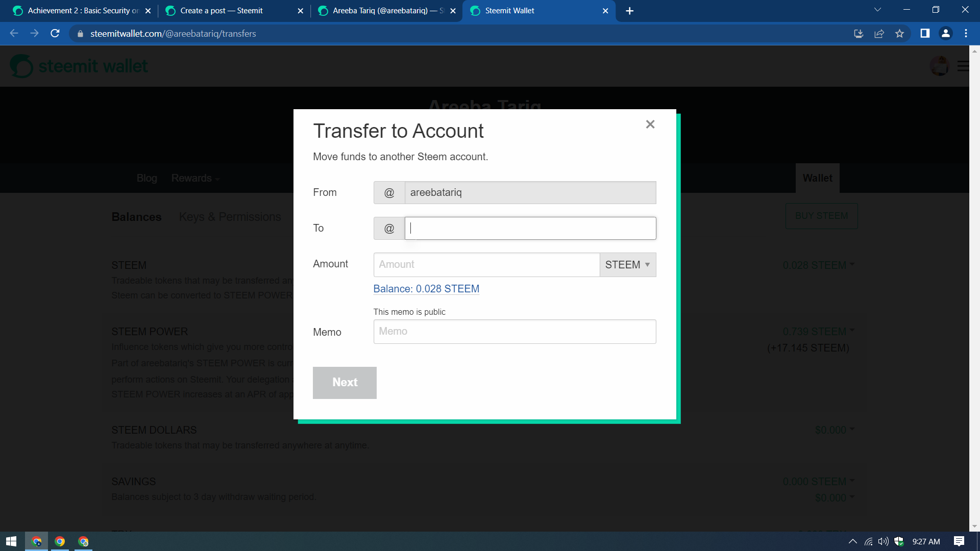
Task: Click the Amount input field
Action: click(x=486, y=265)
